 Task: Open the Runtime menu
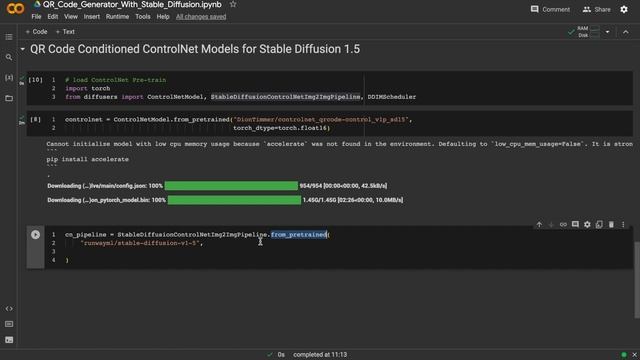pyautogui.click(x=117, y=17)
